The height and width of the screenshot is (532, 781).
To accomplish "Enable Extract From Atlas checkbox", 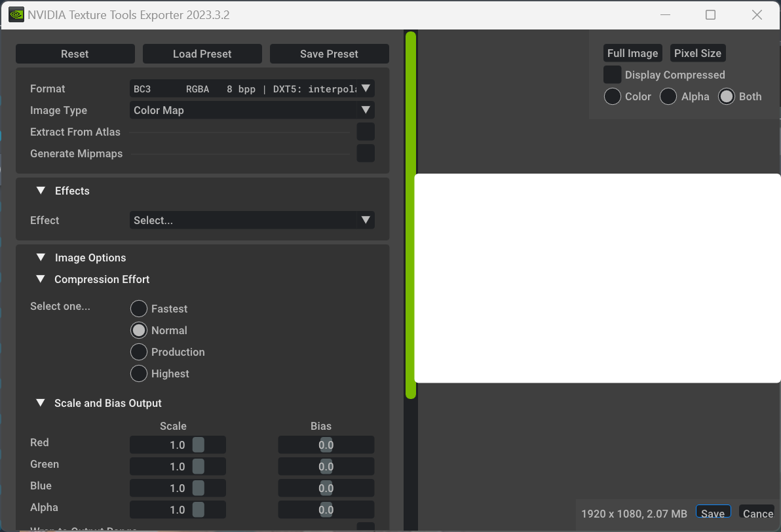I will click(366, 132).
